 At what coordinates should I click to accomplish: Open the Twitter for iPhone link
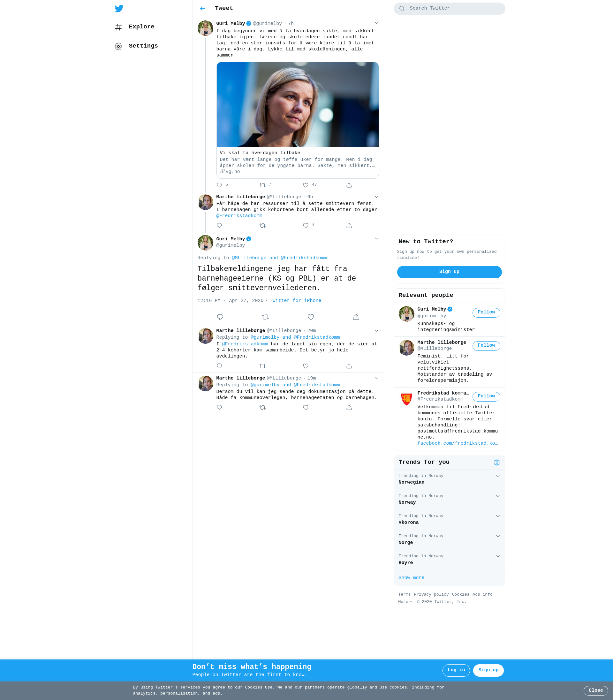295,301
